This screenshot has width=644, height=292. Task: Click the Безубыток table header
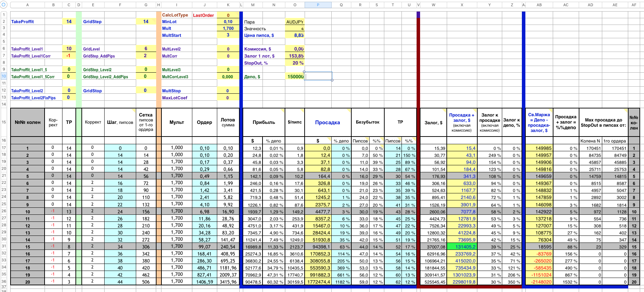tap(367, 122)
